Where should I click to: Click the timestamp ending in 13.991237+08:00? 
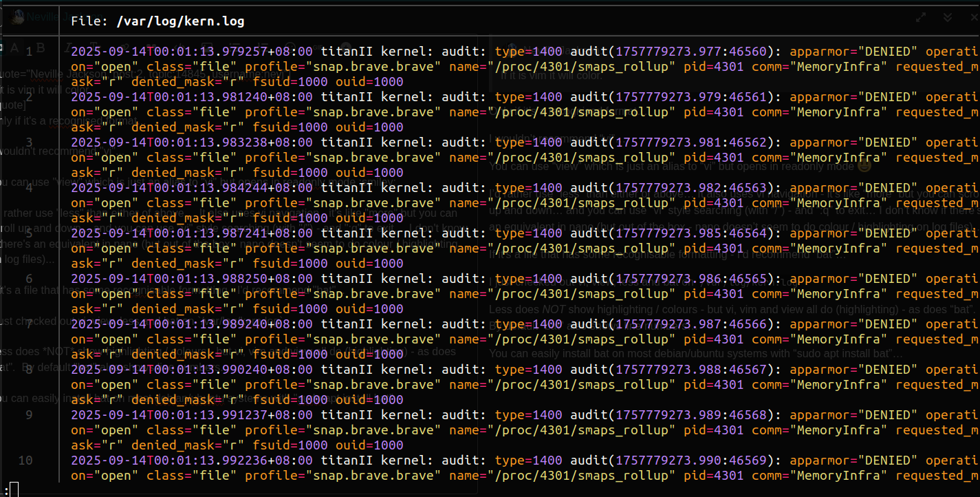coord(192,415)
